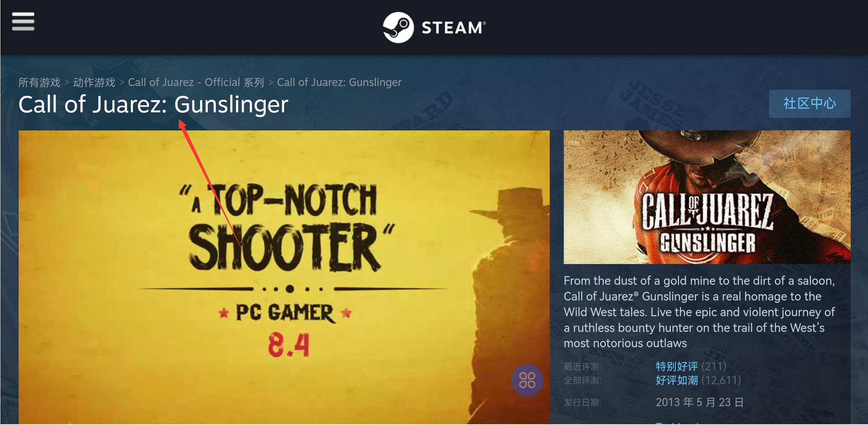Click the recent review count (211)
Image resolution: width=868 pixels, height=425 pixels.
coord(714,366)
